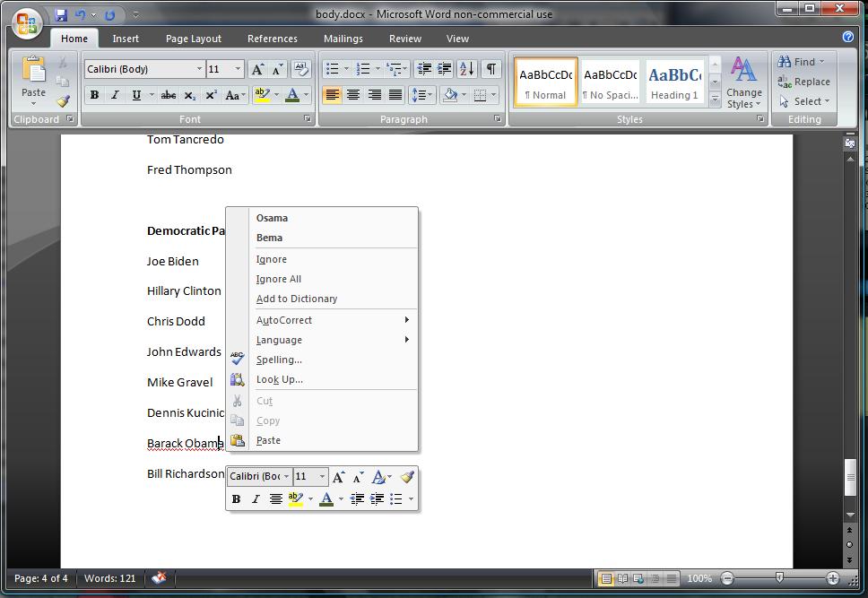Click the zoom slider handle
The width and height of the screenshot is (868, 598).
pyautogui.click(x=779, y=578)
